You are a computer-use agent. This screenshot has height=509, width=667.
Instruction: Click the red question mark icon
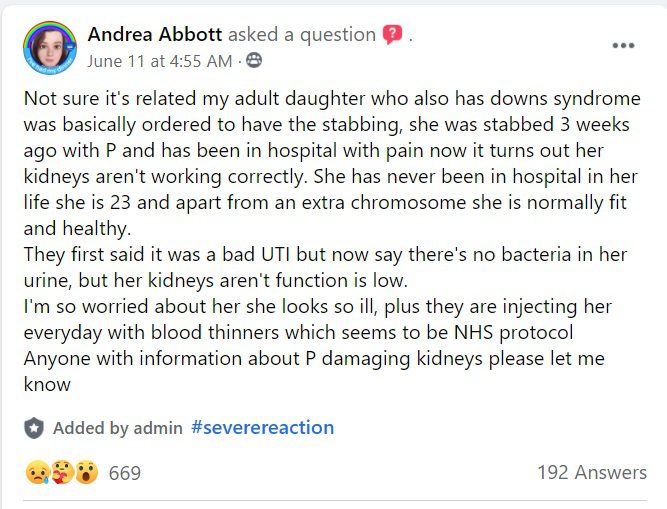point(392,34)
